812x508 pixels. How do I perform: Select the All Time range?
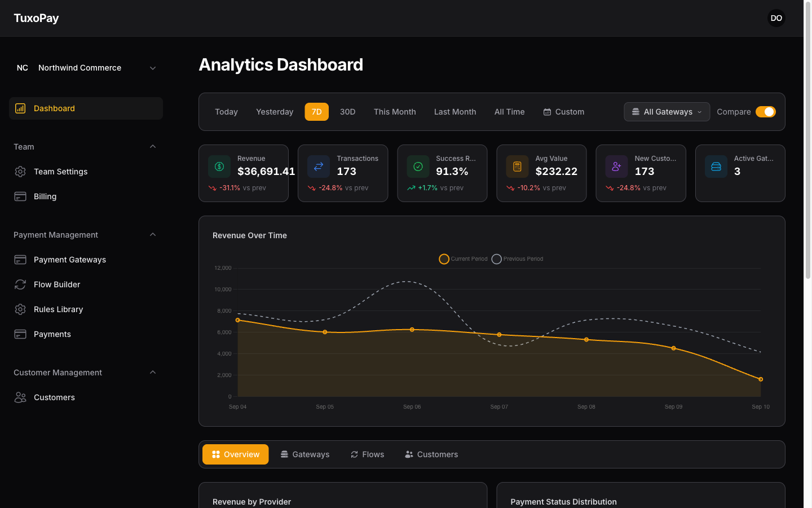(510, 112)
